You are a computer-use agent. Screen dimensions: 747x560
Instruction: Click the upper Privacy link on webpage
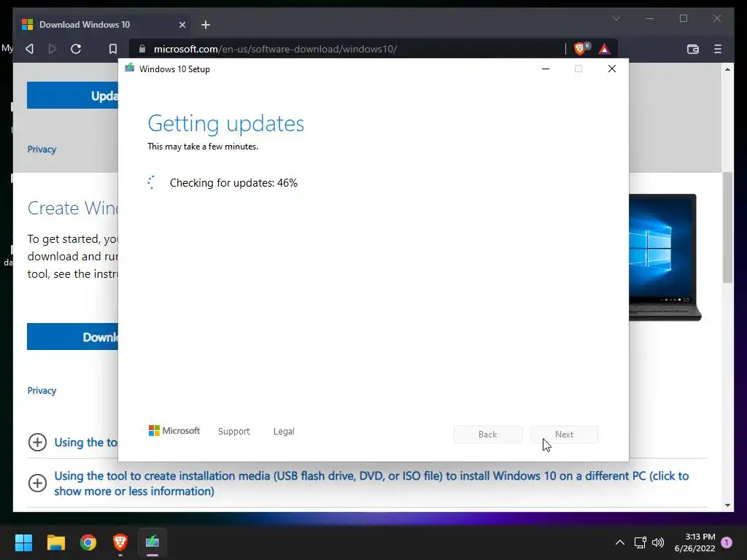[42, 149]
